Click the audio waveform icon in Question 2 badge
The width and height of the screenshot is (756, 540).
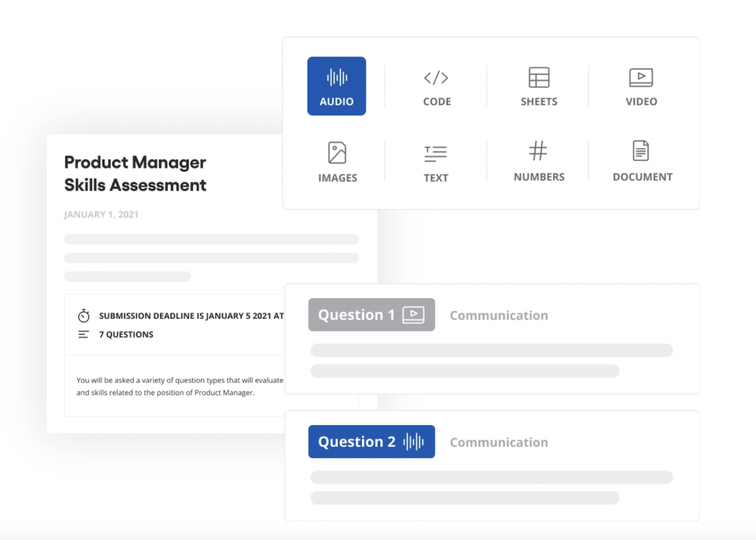point(413,442)
